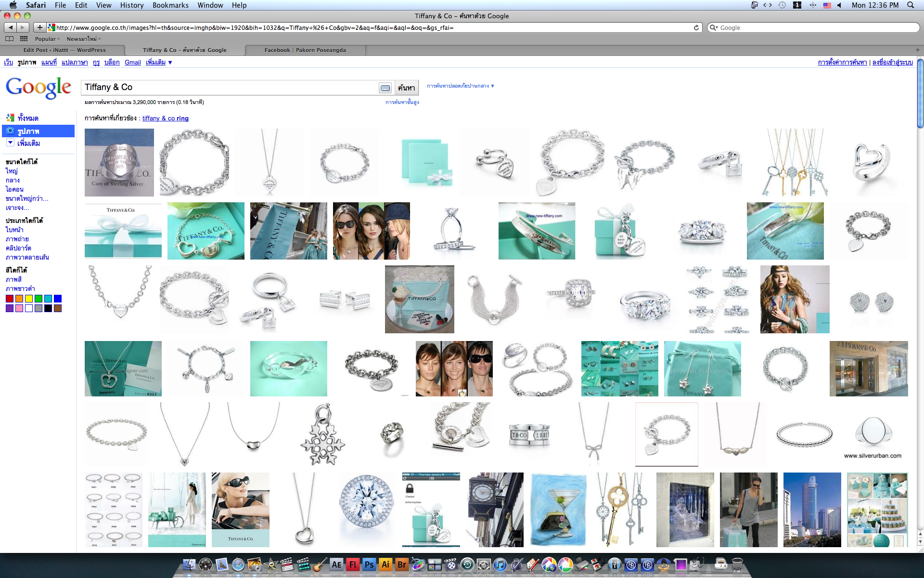Click the Safari forward arrow button
The width and height of the screenshot is (924, 578).
pos(23,27)
